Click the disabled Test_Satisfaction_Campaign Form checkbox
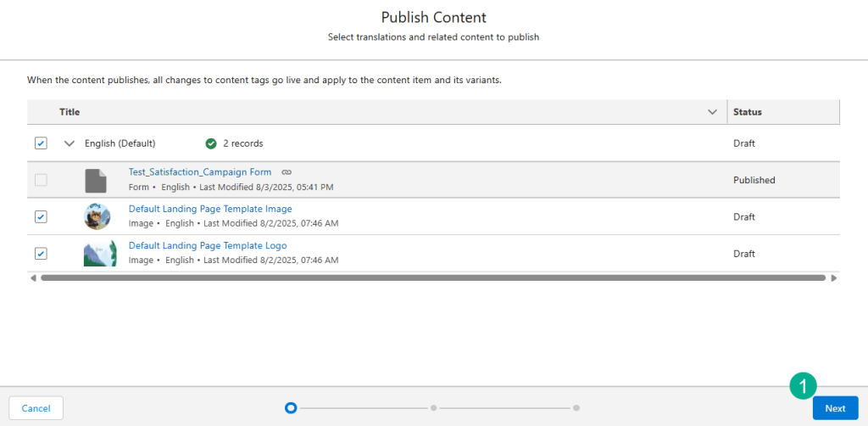This screenshot has width=868, height=426. [x=41, y=180]
